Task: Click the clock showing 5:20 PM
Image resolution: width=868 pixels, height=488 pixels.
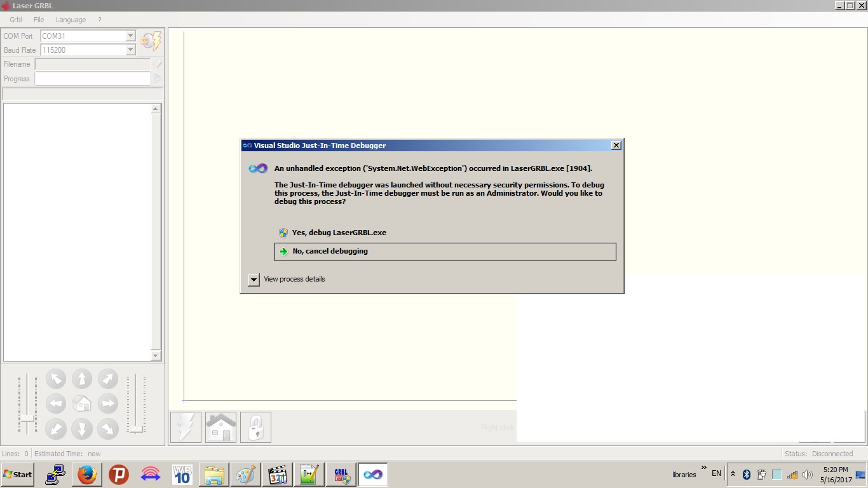Action: 835,470
